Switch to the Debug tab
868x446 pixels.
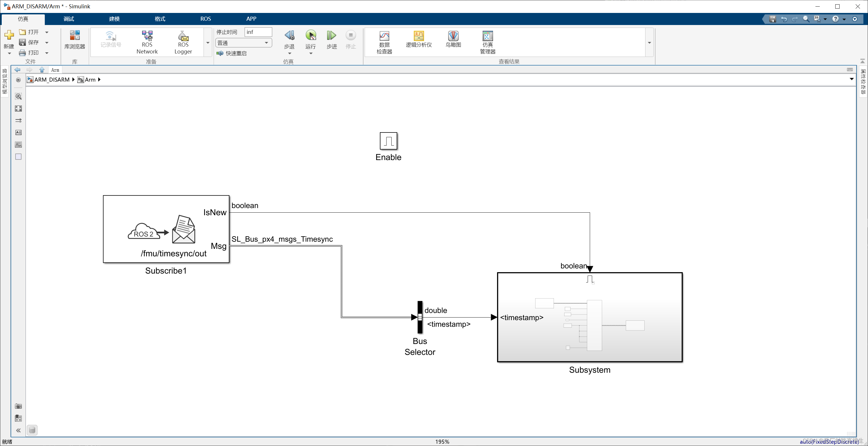click(x=69, y=19)
